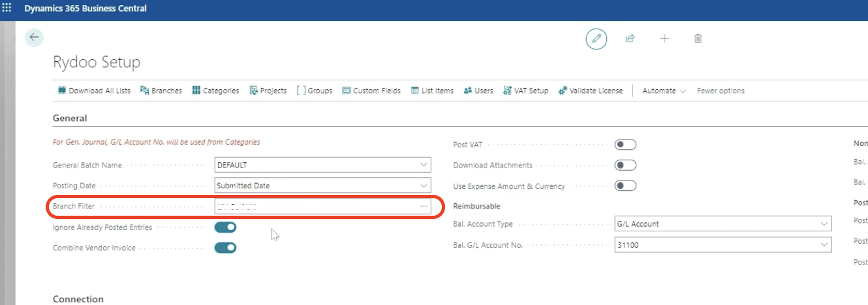This screenshot has width=868, height=305.
Task: Click Validate License label
Action: click(596, 91)
